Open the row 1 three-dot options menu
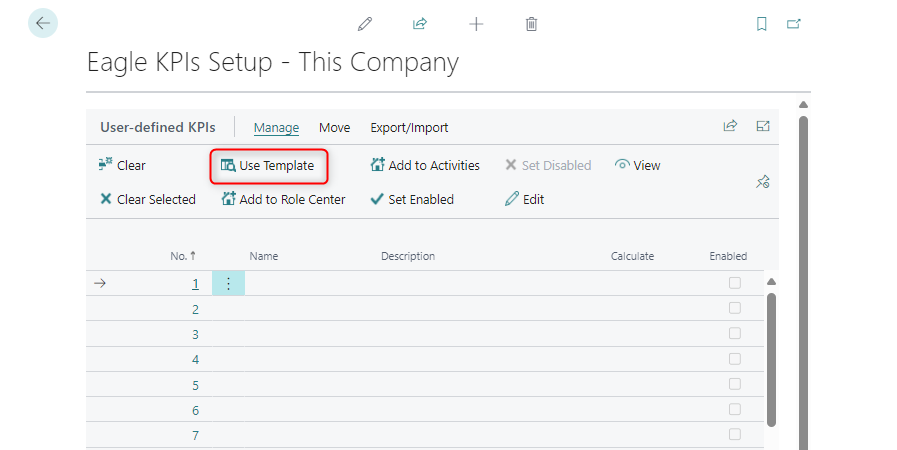This screenshot has width=897, height=450. pos(228,284)
